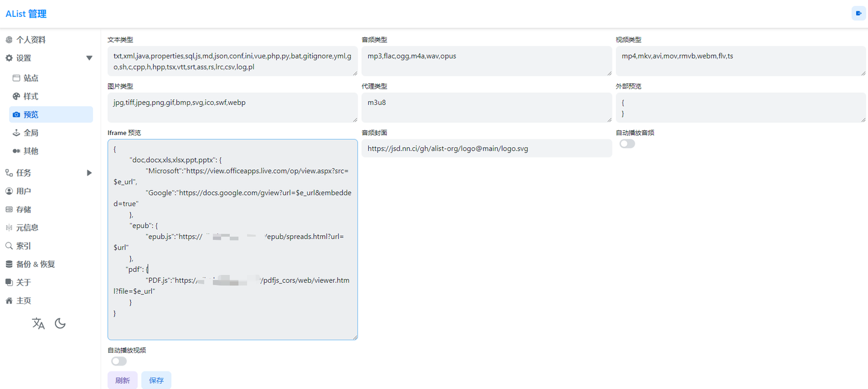Click the logout icon at top right
The image size is (868, 389).
[858, 13]
